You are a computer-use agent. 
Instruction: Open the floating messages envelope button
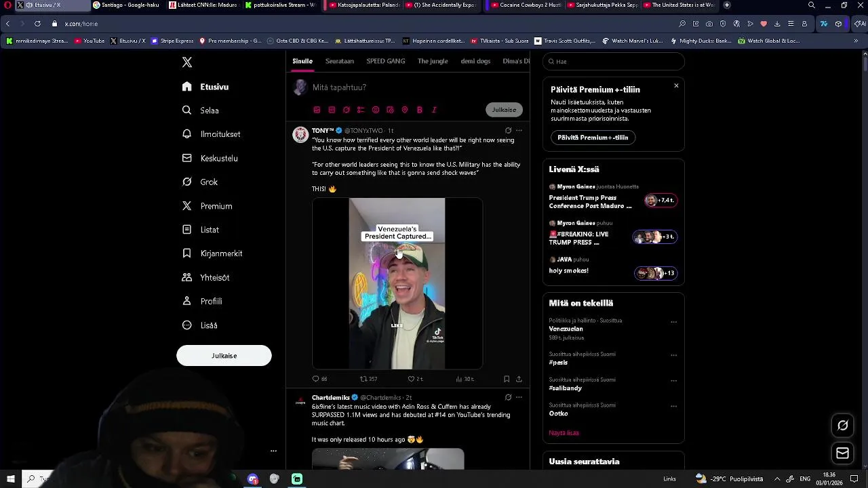[x=843, y=453]
